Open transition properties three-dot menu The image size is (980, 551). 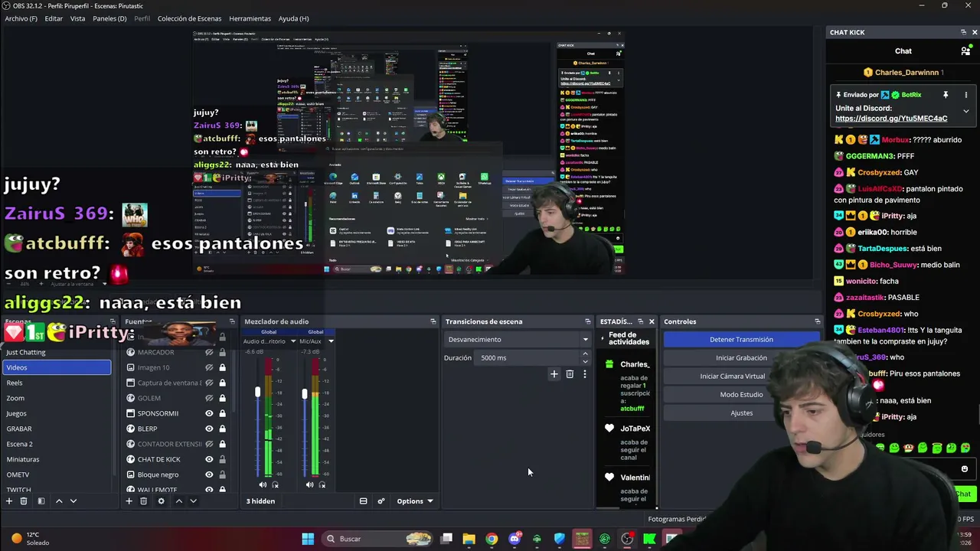585,374
